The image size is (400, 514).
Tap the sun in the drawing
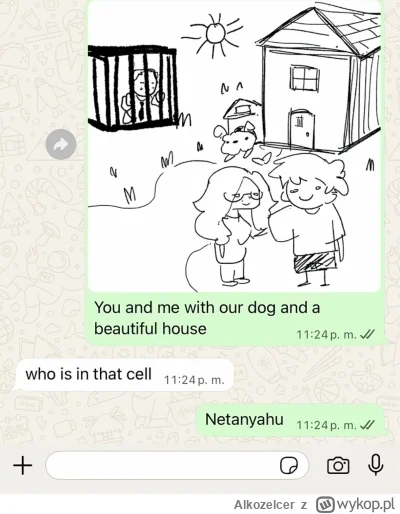(215, 33)
